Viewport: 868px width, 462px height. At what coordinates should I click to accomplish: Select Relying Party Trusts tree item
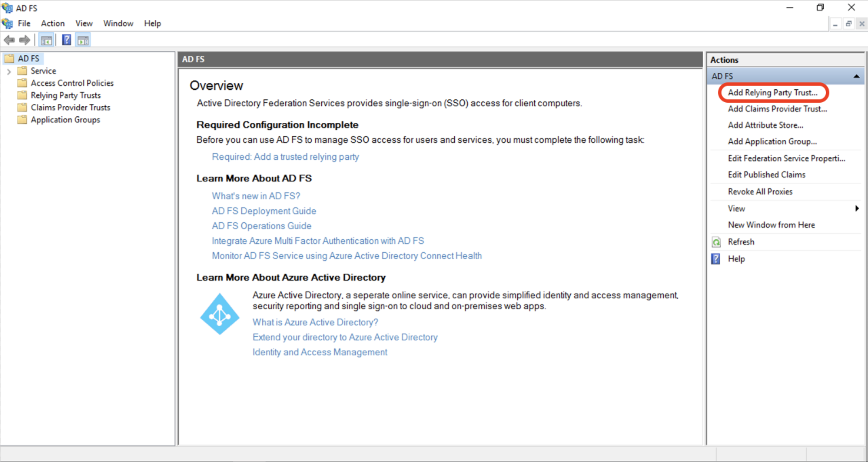coord(66,95)
